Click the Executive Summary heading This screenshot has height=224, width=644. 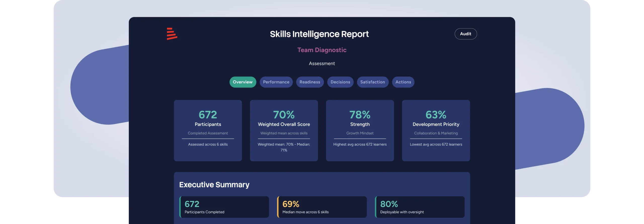(x=214, y=185)
